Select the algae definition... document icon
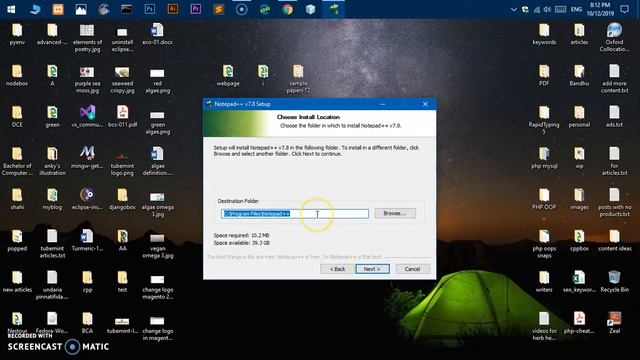This screenshot has width=640, height=360. coord(158,161)
